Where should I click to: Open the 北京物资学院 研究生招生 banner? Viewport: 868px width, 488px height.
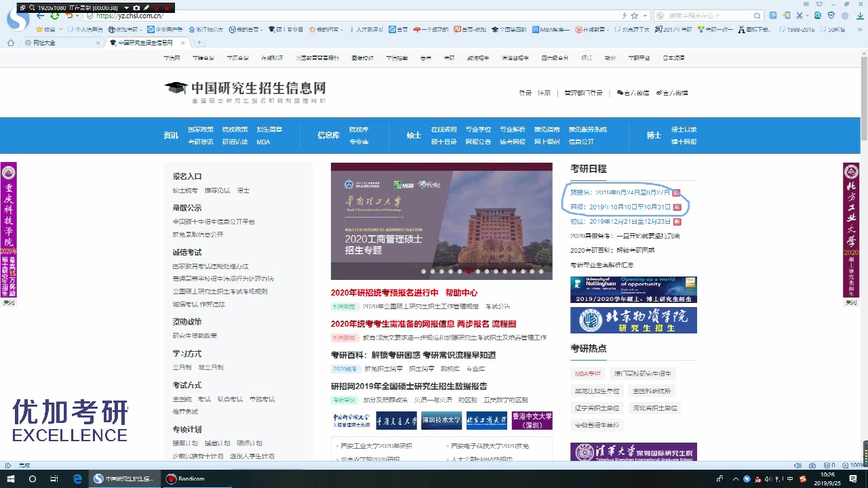pyautogui.click(x=633, y=321)
